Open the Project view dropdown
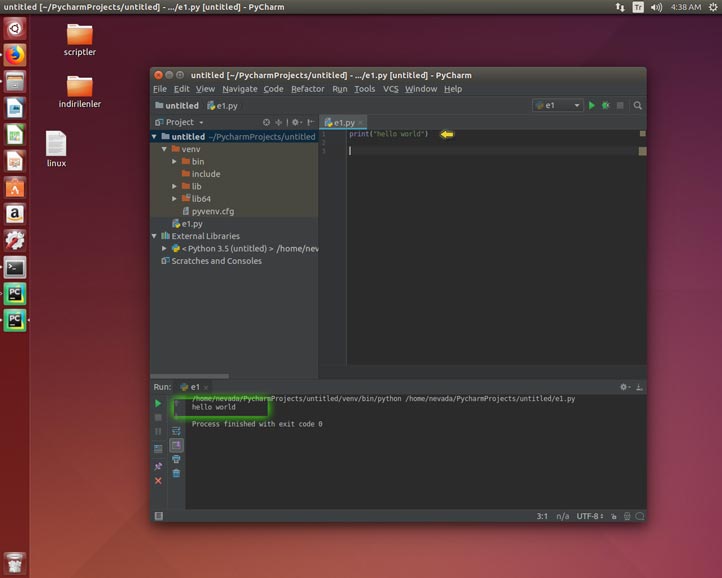The image size is (722, 578). pos(180,122)
